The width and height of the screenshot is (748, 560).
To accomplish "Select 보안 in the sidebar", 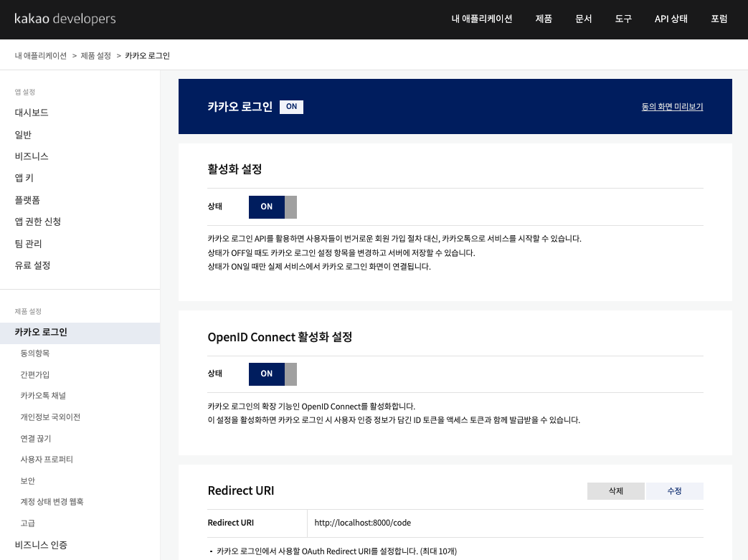I will coord(28,480).
